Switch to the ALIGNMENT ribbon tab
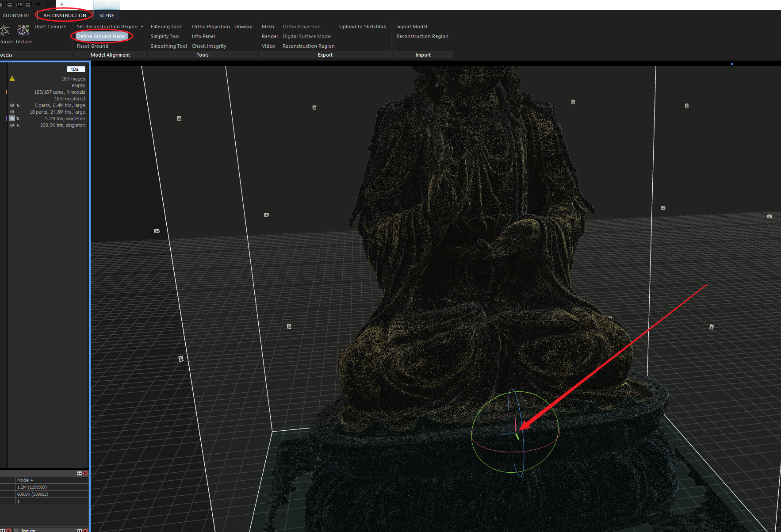Screen dimensions: 781x532 pyautogui.click(x=16, y=15)
